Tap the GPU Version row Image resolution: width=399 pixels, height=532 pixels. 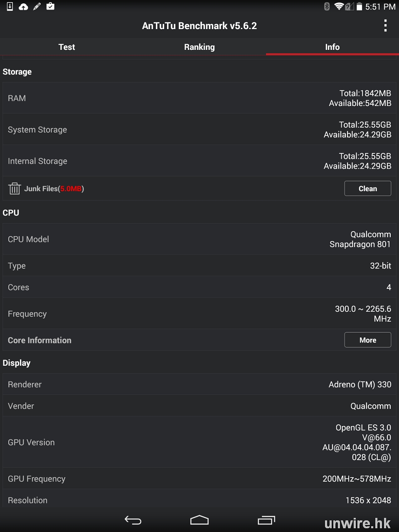199,442
